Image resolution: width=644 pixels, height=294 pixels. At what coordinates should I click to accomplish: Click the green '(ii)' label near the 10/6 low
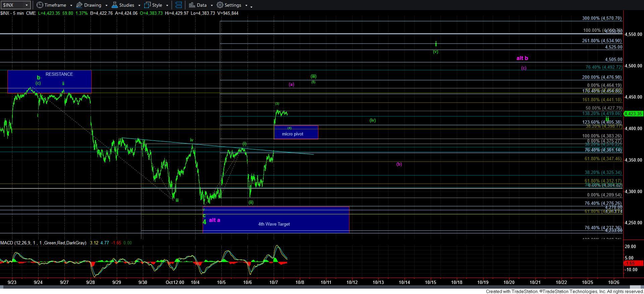251,202
